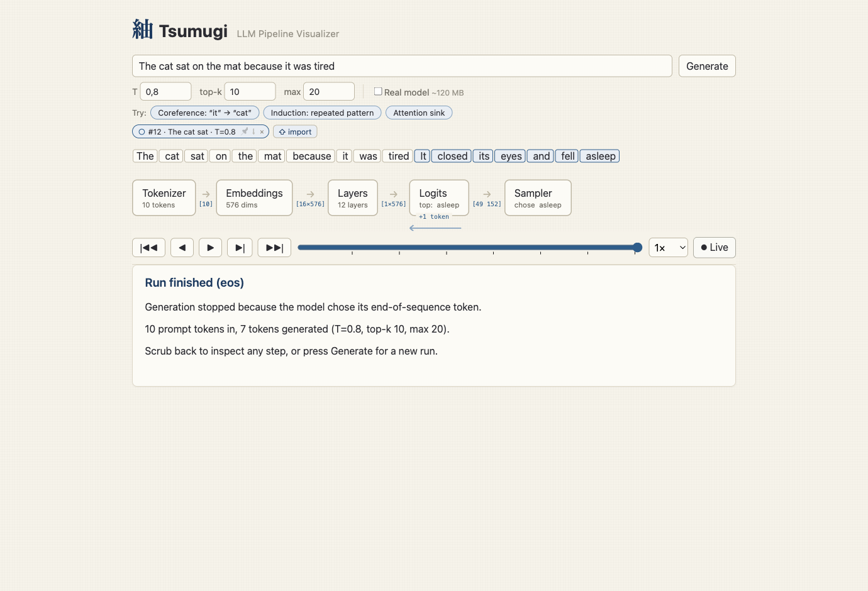Viewport: 868px width, 591px height.
Task: Select the circle marker on run #12 chip
Action: (142, 132)
